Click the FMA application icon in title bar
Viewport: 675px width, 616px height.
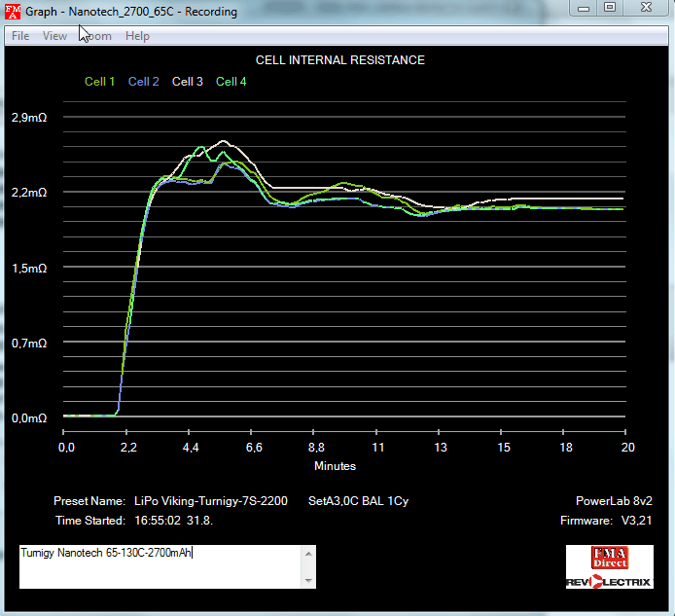(14, 12)
